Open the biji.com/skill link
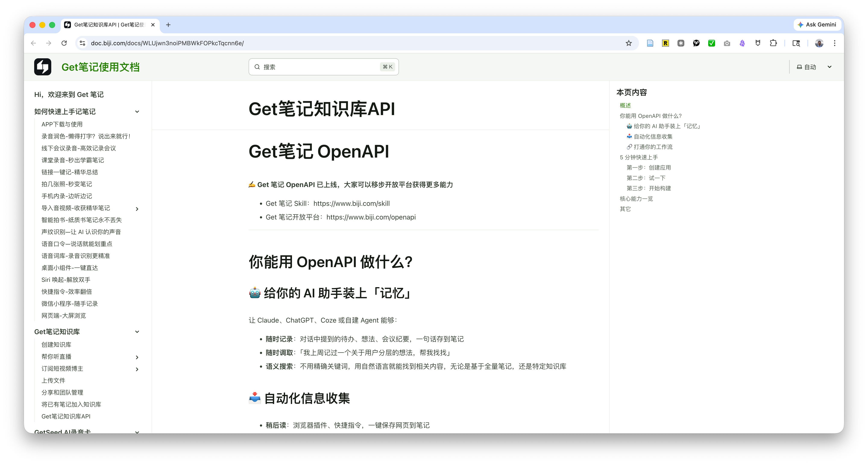868x465 pixels. point(351,203)
